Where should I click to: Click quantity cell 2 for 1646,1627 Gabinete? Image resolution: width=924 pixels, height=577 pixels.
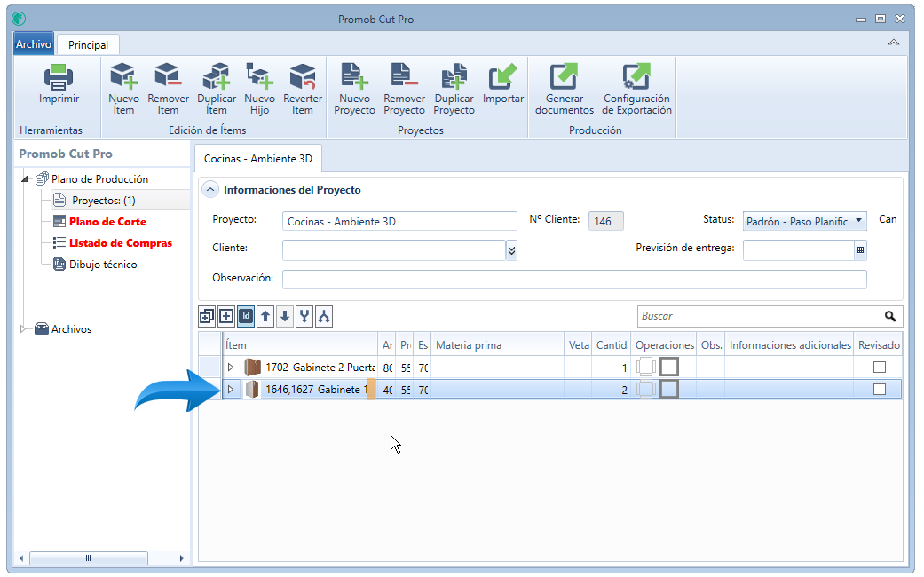coord(611,390)
